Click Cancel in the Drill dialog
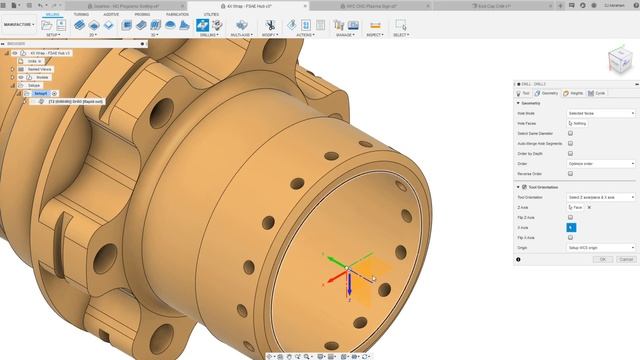Image resolution: width=640 pixels, height=360 pixels. click(x=626, y=260)
